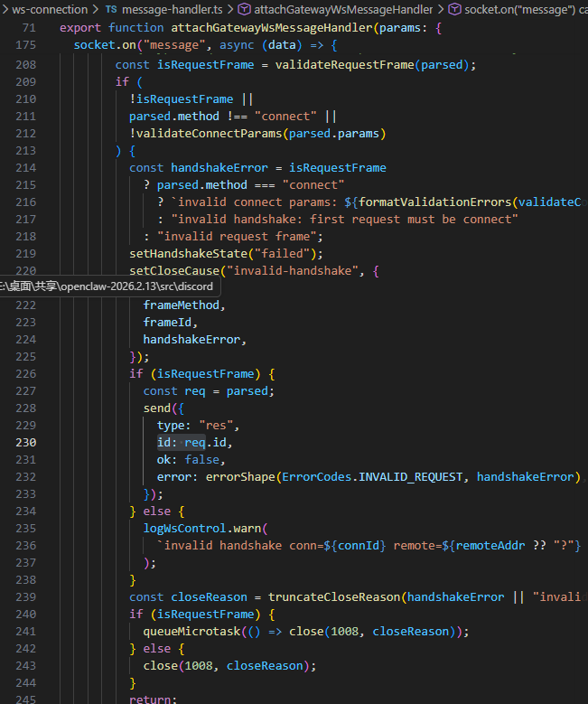Screen dimensions: 588x704
Task: Click errorShape call on line 232
Action: pos(240,477)
